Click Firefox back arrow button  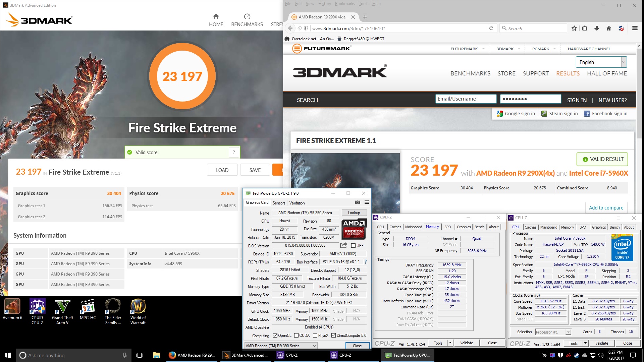click(290, 28)
